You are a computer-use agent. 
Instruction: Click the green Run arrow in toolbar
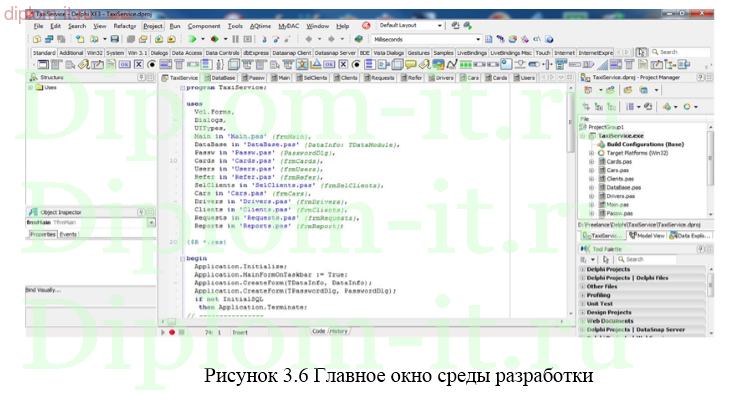click(x=192, y=39)
